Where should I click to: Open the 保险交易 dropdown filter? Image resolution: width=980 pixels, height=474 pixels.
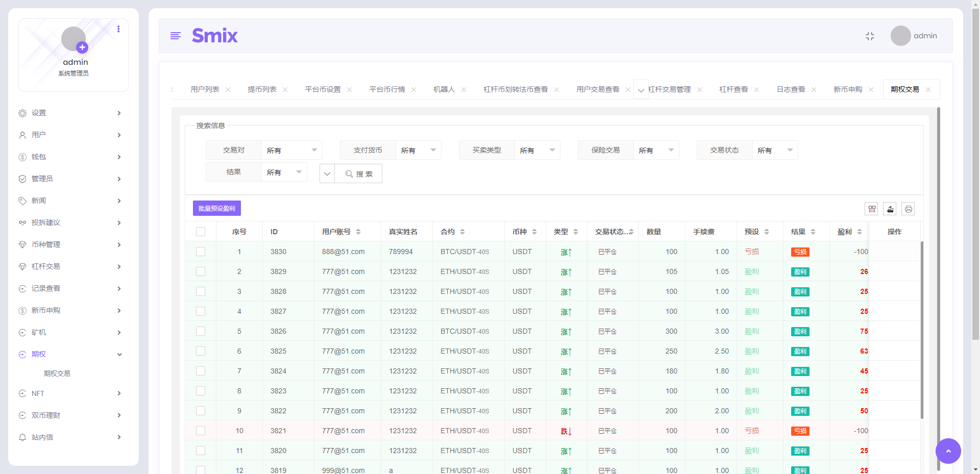click(x=656, y=149)
